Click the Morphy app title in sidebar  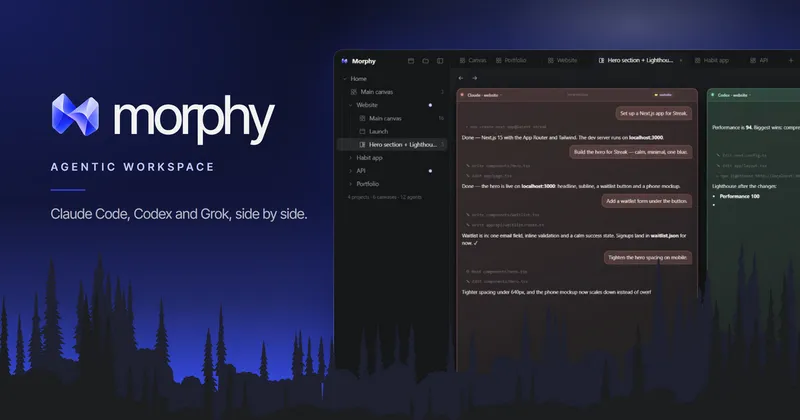[364, 61]
